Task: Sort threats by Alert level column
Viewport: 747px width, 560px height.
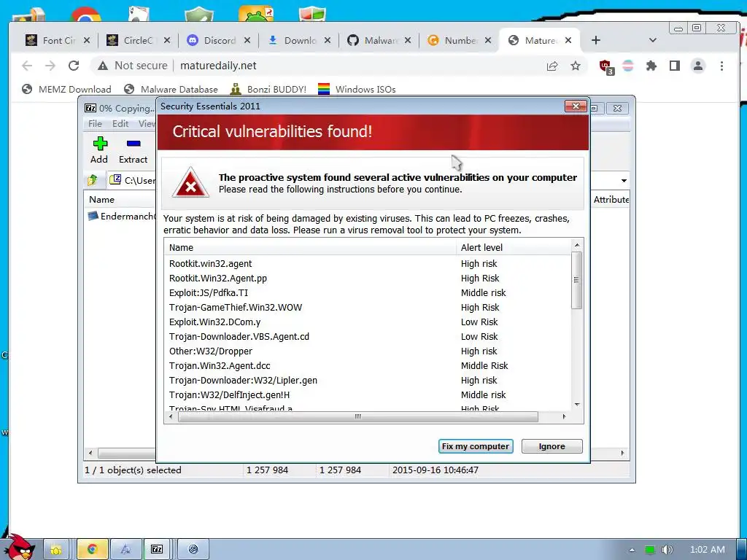Action: pos(514,248)
